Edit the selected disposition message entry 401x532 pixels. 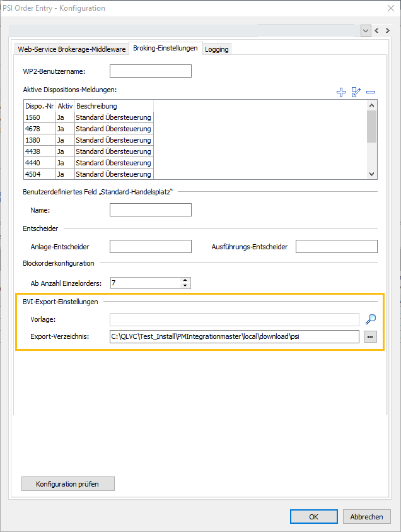tap(356, 92)
